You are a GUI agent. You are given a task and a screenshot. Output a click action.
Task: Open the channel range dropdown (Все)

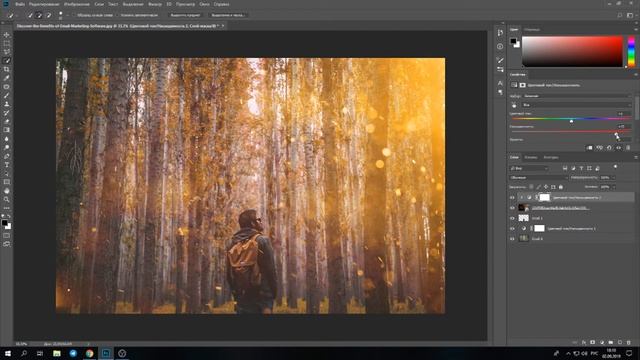point(576,105)
